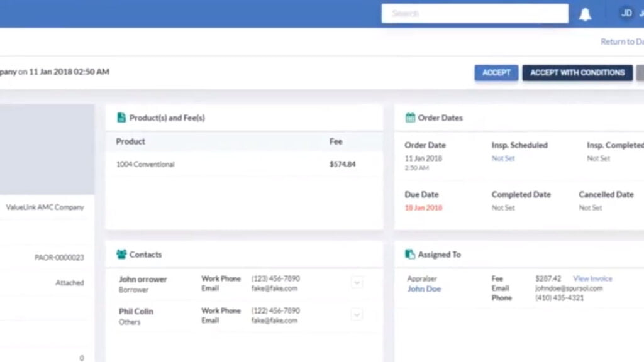The height and width of the screenshot is (362, 644).
Task: Click the Attached status text
Action: point(70,282)
